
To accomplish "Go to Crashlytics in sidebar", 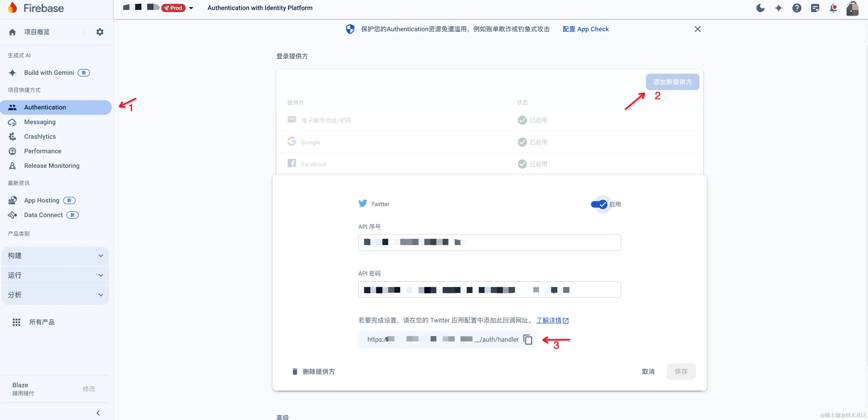I will (x=40, y=136).
